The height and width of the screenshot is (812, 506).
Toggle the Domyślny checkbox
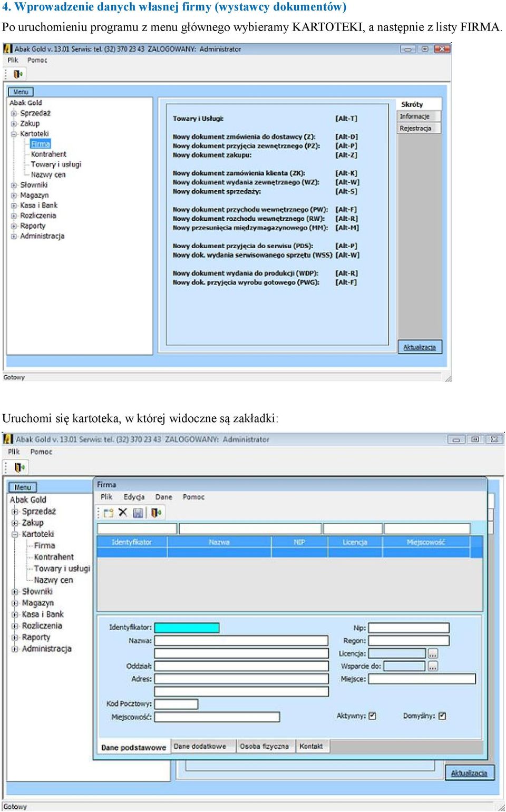(x=442, y=716)
